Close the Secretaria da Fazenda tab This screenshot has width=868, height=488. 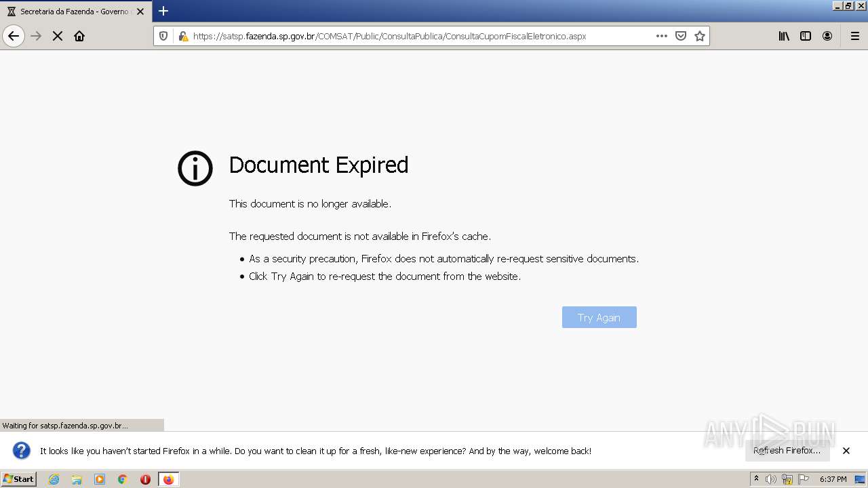coord(140,12)
